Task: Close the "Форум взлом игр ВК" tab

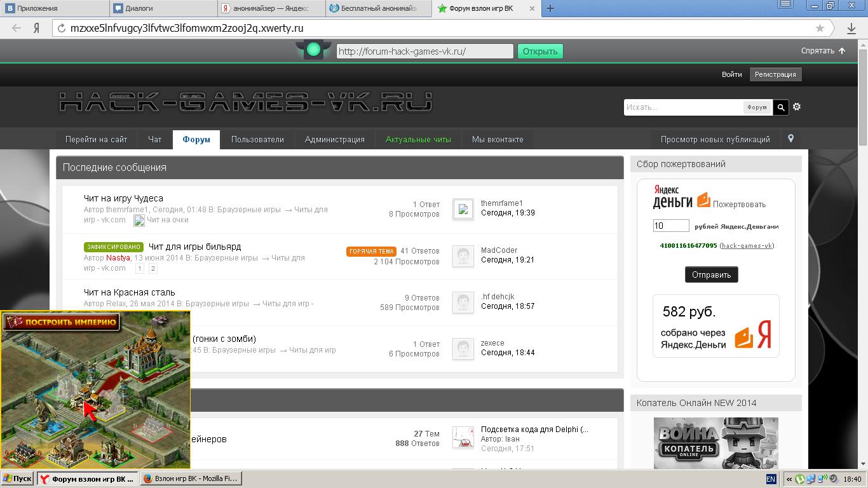Action: click(532, 8)
